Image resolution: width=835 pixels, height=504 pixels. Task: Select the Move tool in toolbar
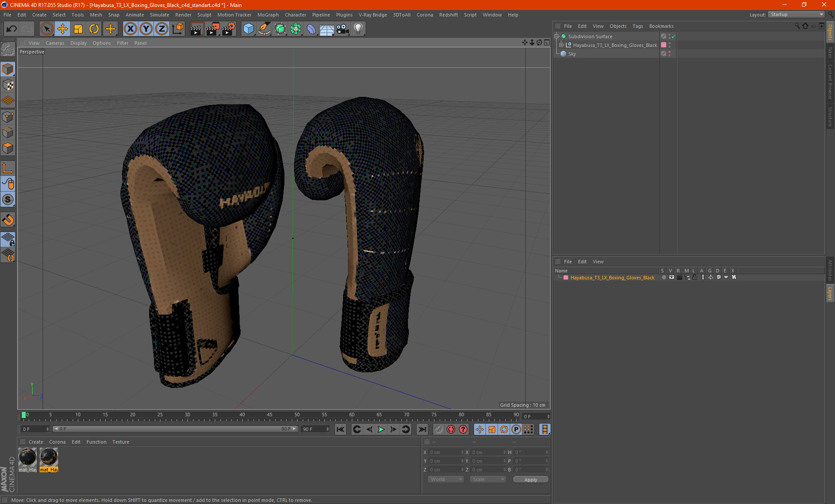click(x=63, y=29)
